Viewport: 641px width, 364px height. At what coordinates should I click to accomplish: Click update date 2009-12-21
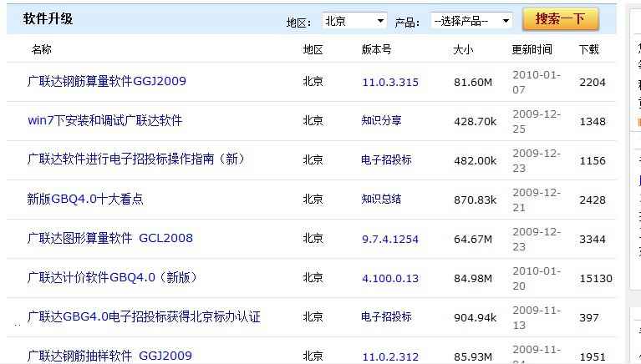point(537,200)
